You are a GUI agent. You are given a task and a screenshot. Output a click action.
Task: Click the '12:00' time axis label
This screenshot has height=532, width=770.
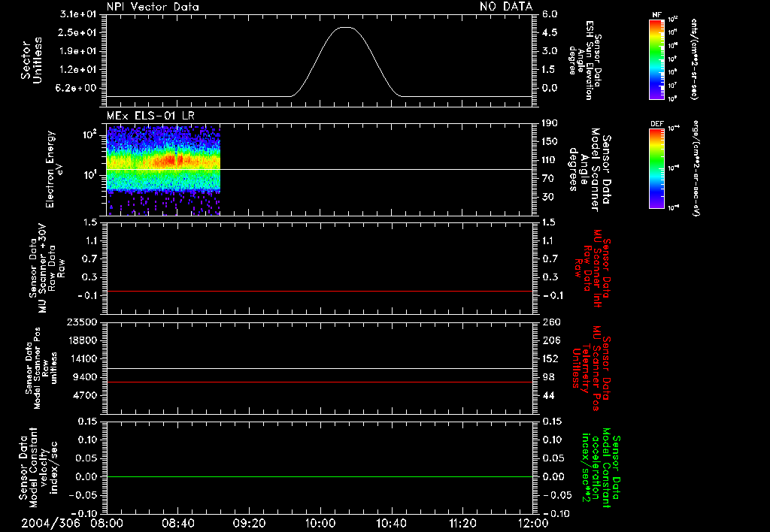533,523
